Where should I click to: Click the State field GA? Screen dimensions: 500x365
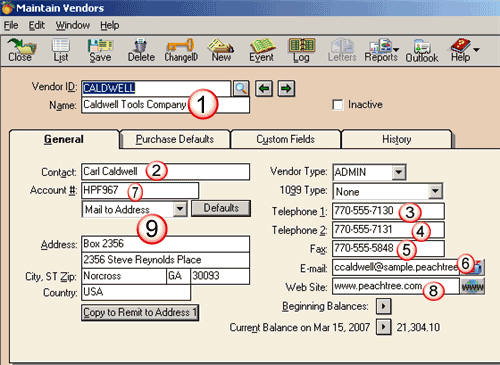pos(179,276)
